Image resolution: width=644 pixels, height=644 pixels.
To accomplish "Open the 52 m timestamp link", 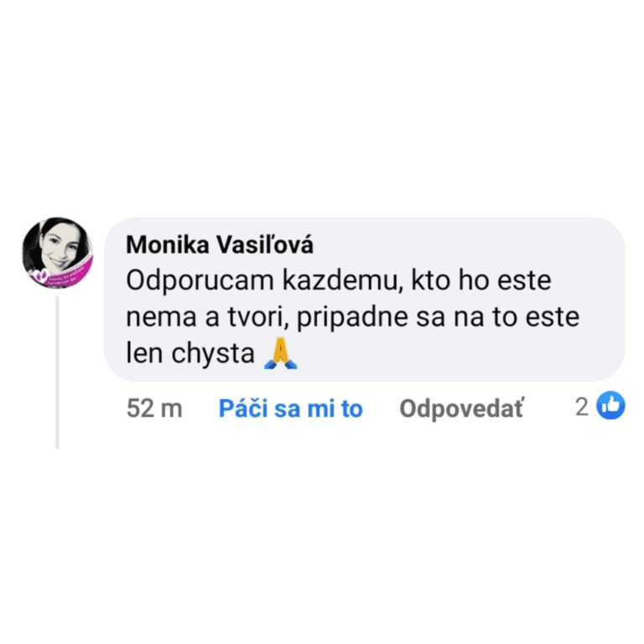I will (154, 408).
